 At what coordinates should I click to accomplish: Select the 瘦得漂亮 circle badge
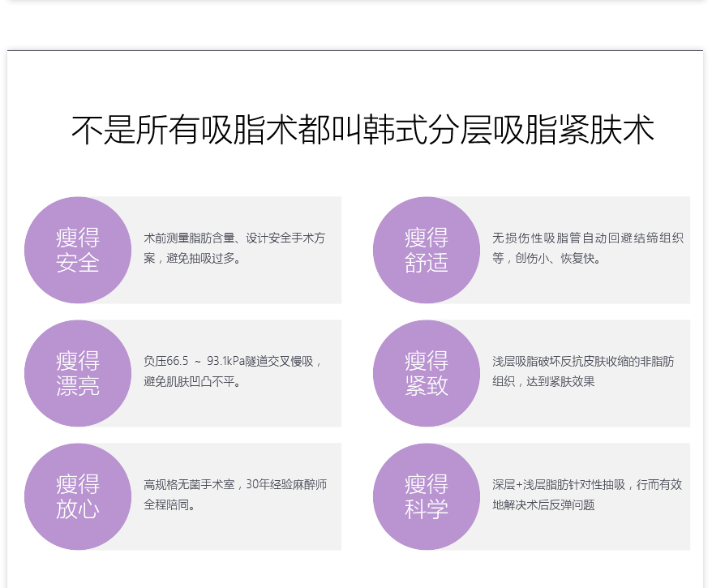78,373
